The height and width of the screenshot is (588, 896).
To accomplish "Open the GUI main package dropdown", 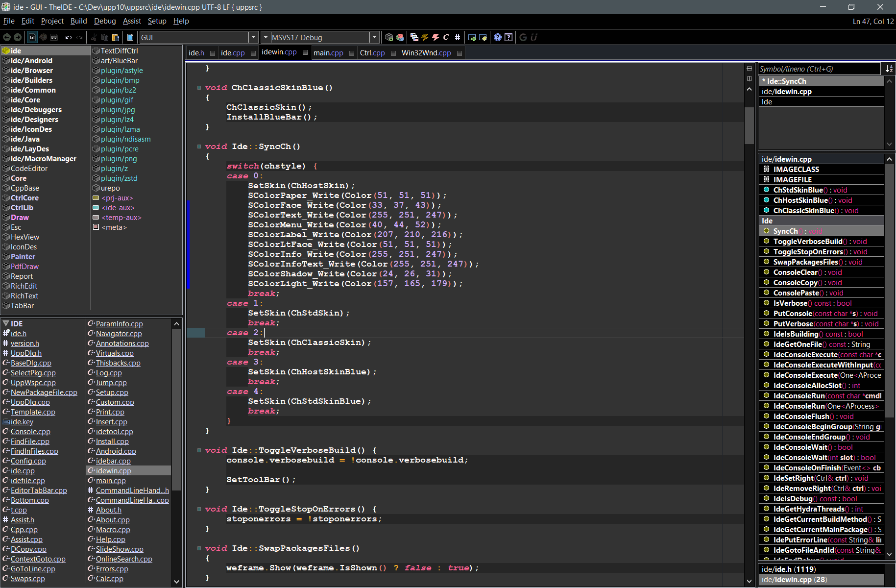I will (x=253, y=37).
